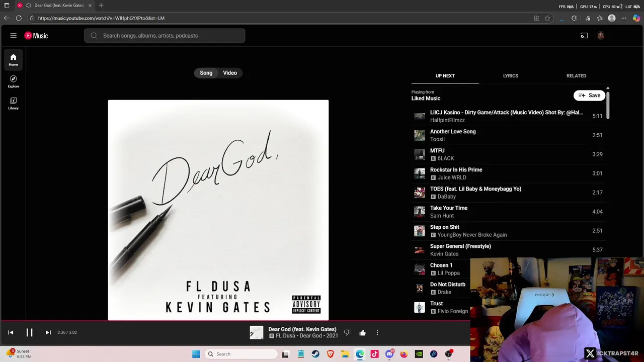This screenshot has width=644, height=362.
Task: Refresh the browser page
Action: click(x=19, y=18)
